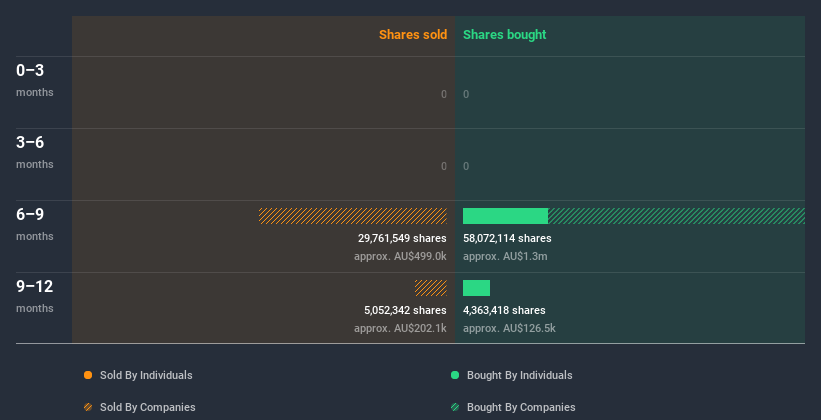The width and height of the screenshot is (821, 420).
Task: Click the approx. AU$126.5k value
Action: click(509, 328)
